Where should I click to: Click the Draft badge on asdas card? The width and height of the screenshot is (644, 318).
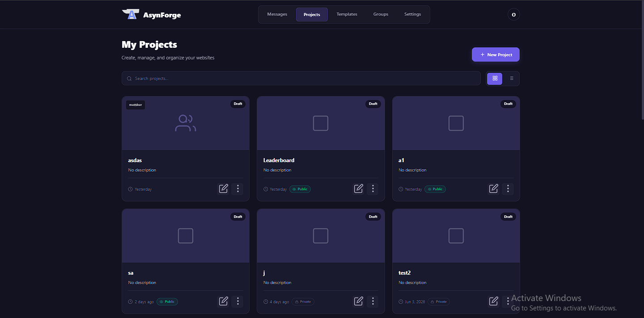click(x=238, y=104)
